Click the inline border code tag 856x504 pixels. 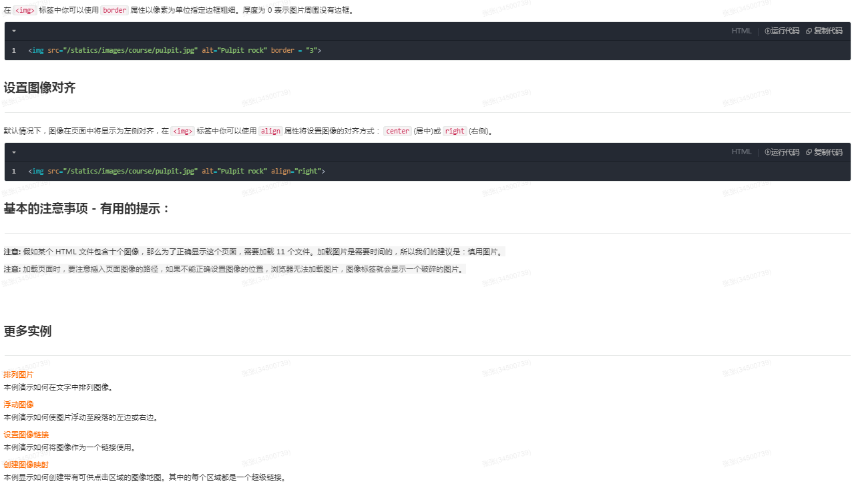pyautogui.click(x=115, y=11)
